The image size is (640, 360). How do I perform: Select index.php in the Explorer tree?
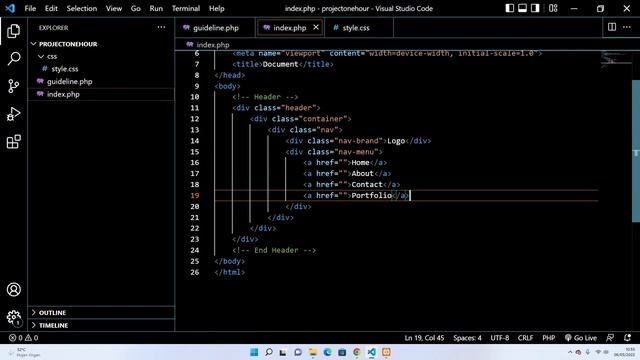(101, 94)
